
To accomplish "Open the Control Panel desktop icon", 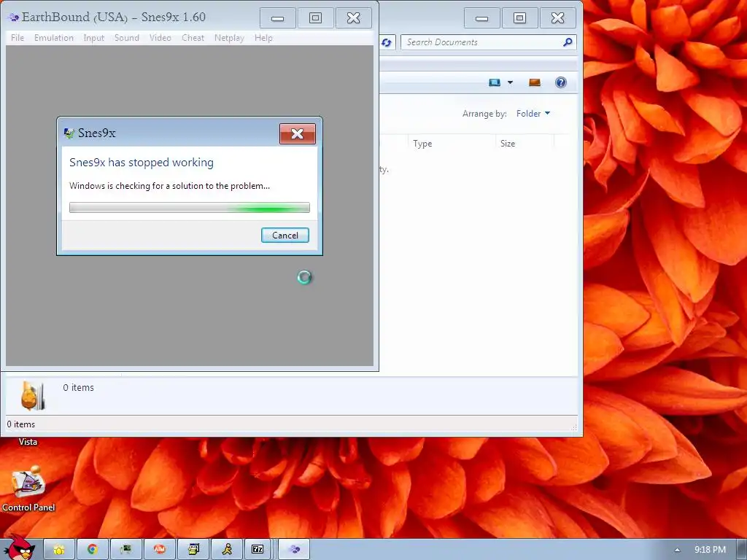I will 28,488.
